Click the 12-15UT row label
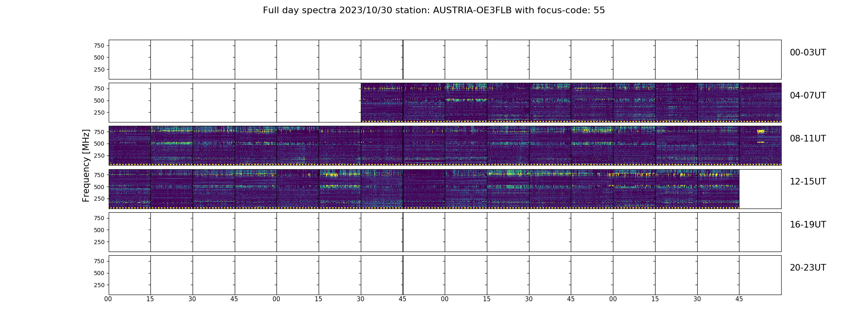Screen dimensions: 868x331 click(808, 182)
